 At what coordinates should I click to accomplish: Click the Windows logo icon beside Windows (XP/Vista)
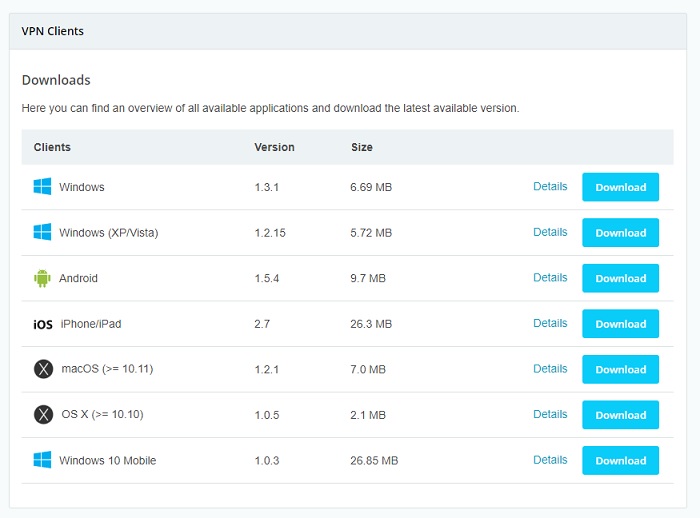[x=42, y=232]
